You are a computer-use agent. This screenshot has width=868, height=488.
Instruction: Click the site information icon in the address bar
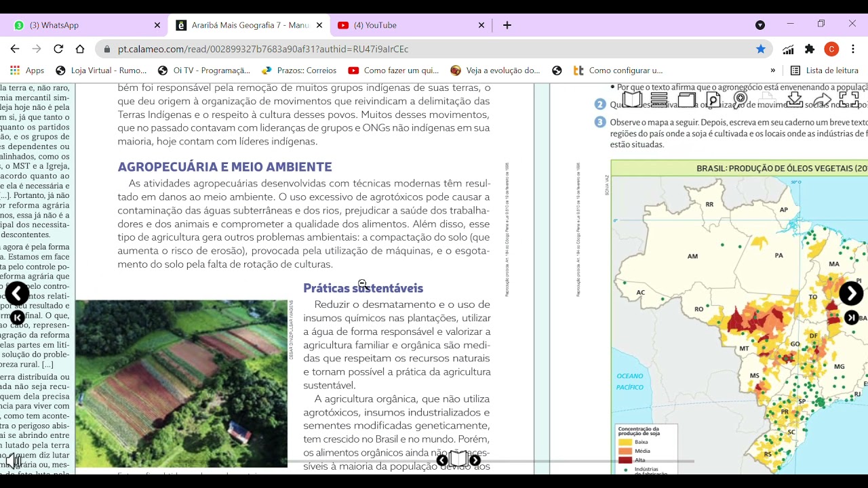click(106, 49)
